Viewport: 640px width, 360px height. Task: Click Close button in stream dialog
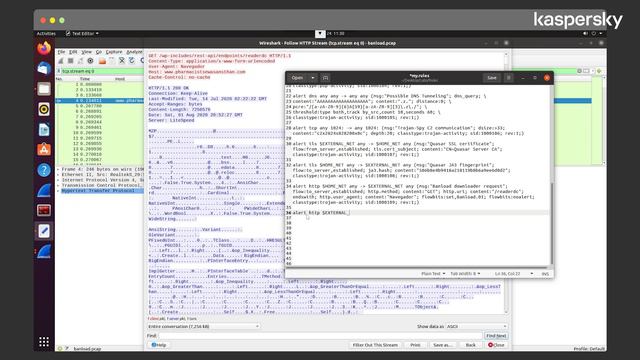coord(496,345)
